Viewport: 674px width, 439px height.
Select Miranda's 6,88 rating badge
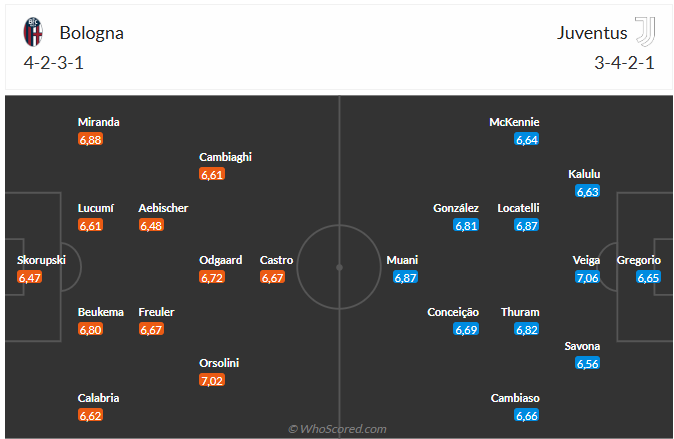pos(90,140)
